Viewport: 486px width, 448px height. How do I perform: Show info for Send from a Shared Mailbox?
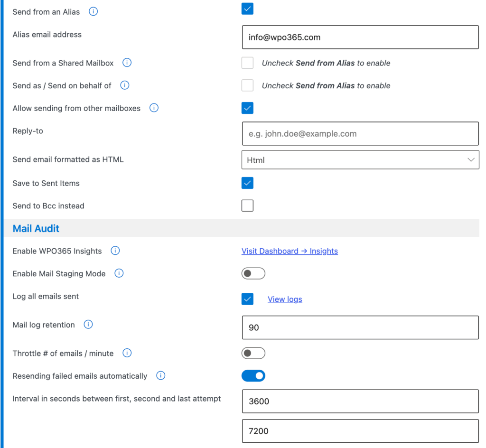coord(127,63)
